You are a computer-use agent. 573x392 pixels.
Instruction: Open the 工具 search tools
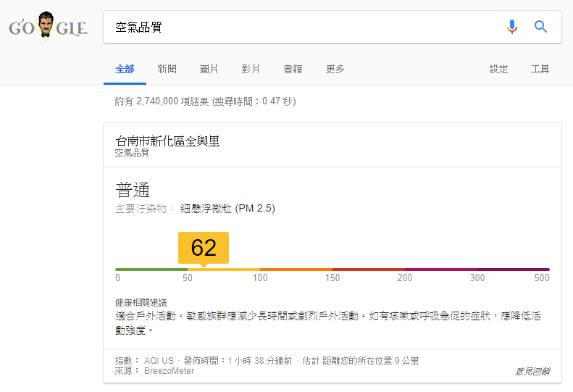540,69
